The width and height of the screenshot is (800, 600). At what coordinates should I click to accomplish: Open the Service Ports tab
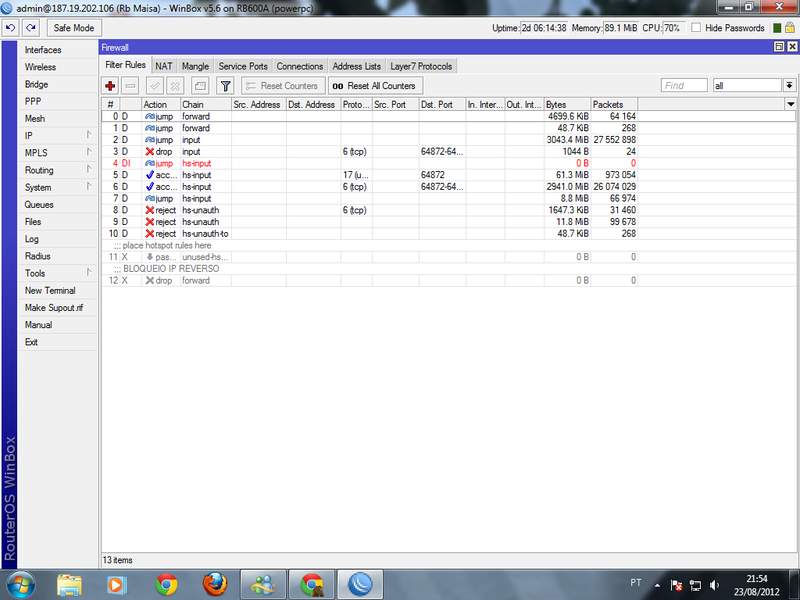pyautogui.click(x=243, y=66)
